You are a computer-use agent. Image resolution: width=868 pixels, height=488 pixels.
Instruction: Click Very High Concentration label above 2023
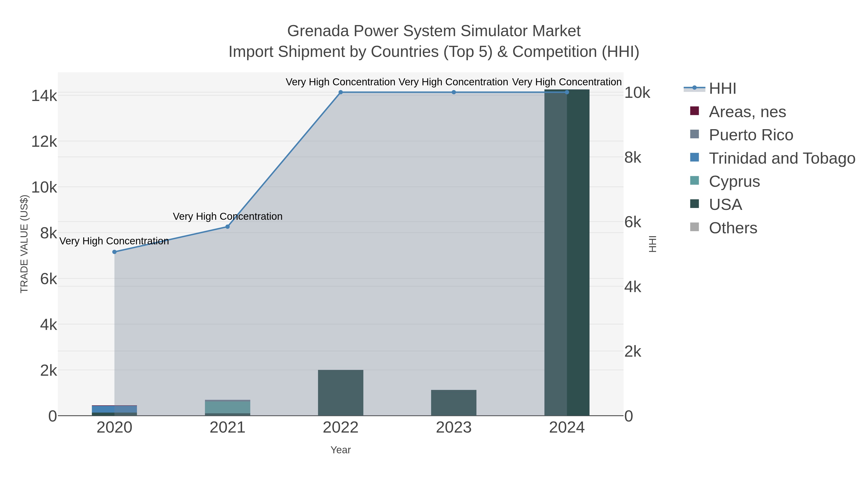454,82
